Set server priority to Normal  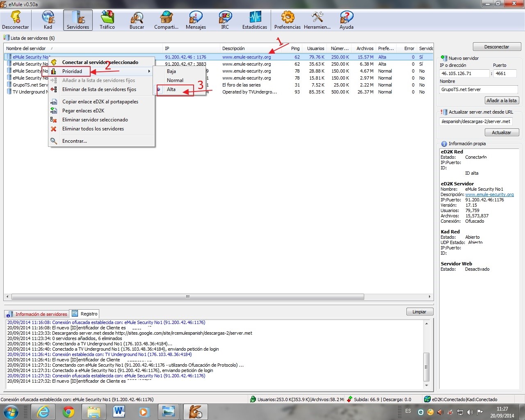175,80
